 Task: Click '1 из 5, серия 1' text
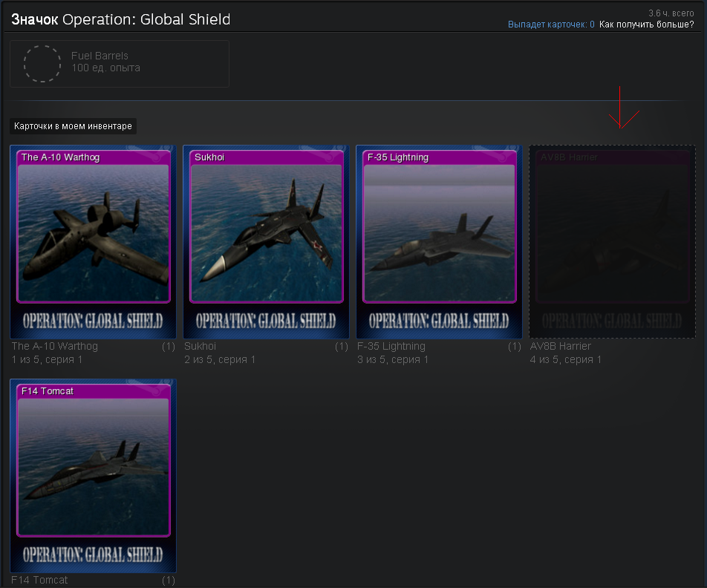click(47, 359)
